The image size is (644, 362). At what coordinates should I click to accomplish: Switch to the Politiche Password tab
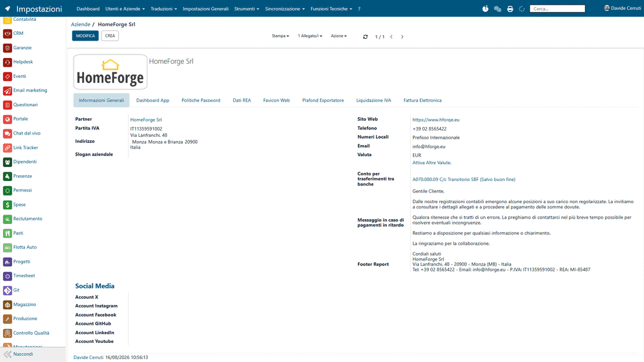pos(201,100)
